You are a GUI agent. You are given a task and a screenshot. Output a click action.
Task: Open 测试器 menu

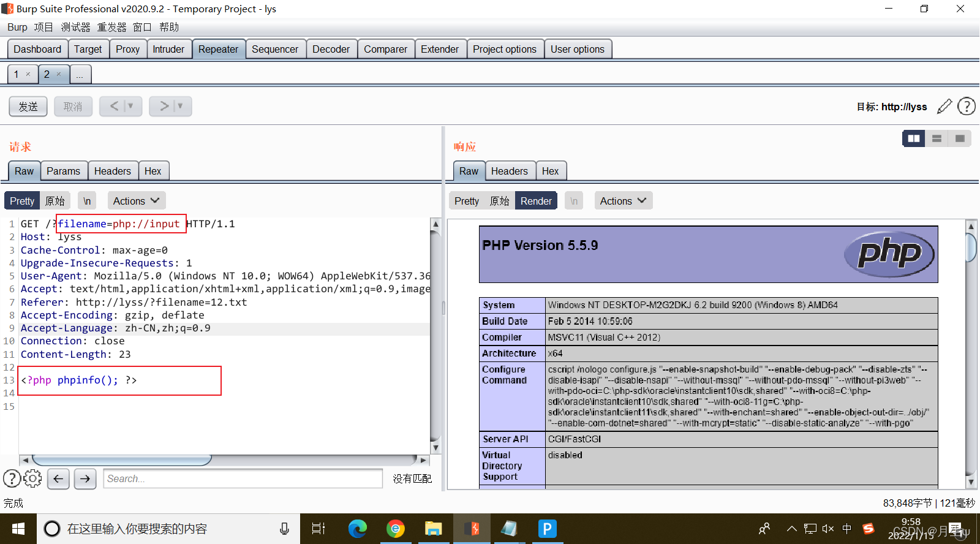click(x=75, y=27)
